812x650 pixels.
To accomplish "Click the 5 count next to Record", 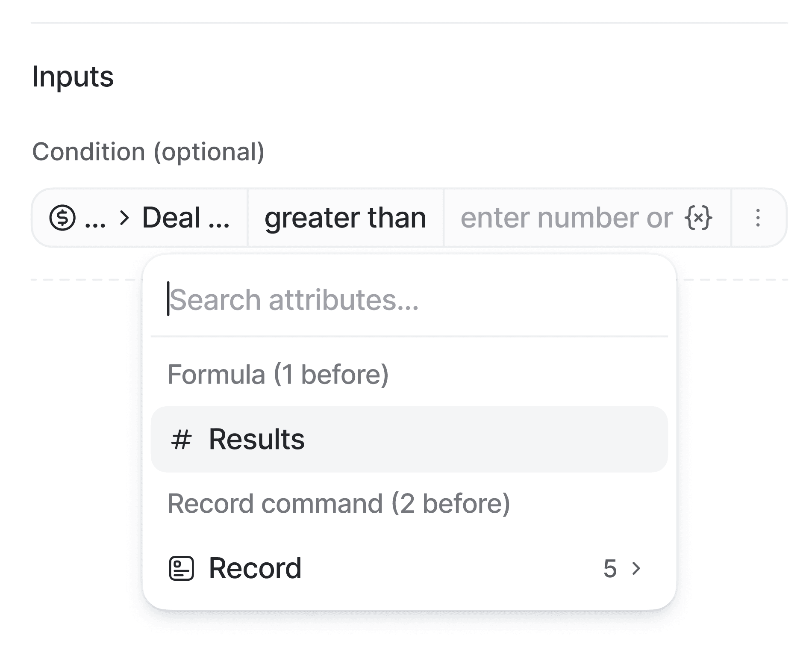I will (610, 569).
